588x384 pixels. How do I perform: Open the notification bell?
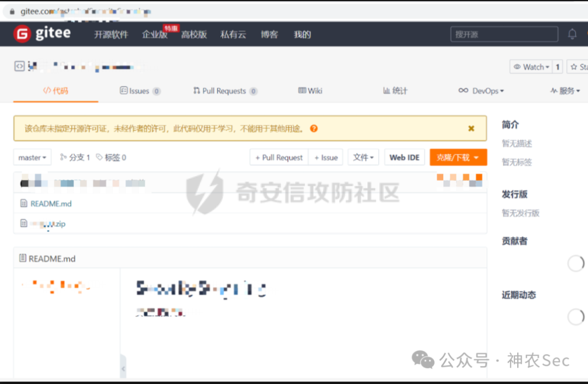pos(572,33)
